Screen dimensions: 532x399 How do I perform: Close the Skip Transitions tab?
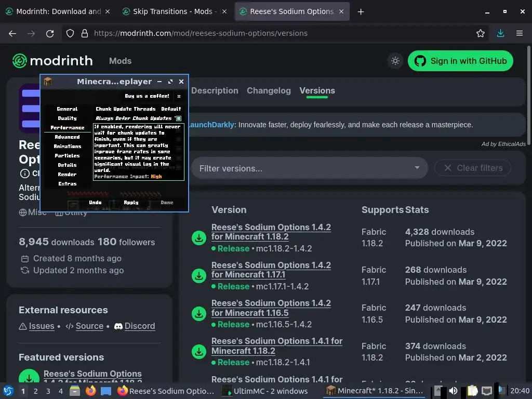(224, 11)
